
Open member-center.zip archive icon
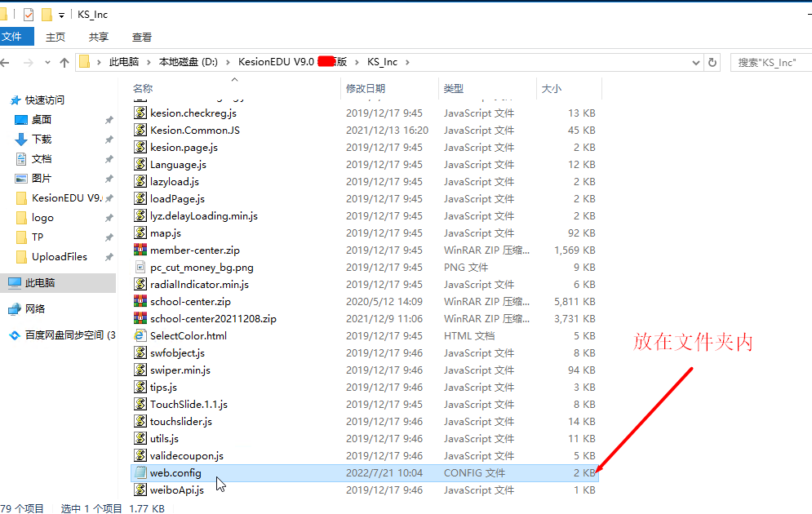point(140,250)
